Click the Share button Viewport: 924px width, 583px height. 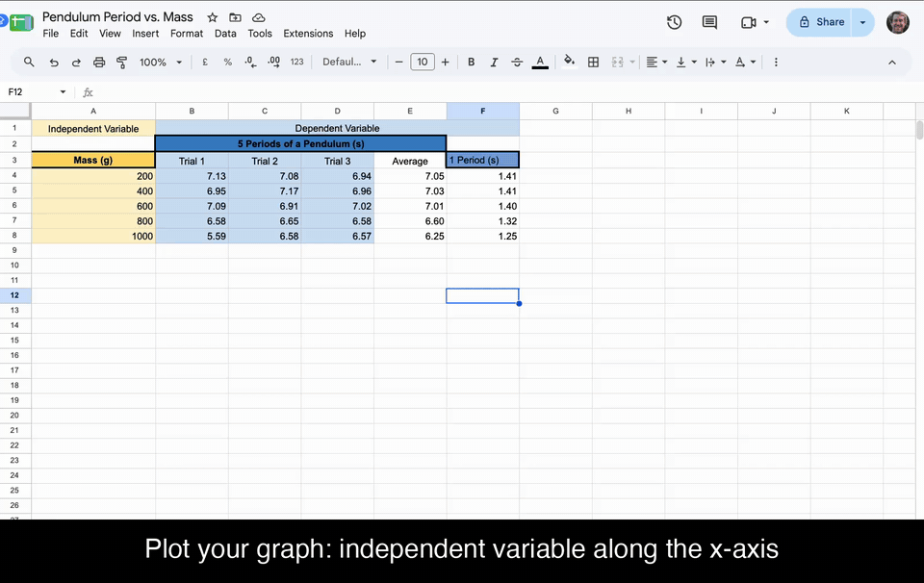pos(821,22)
